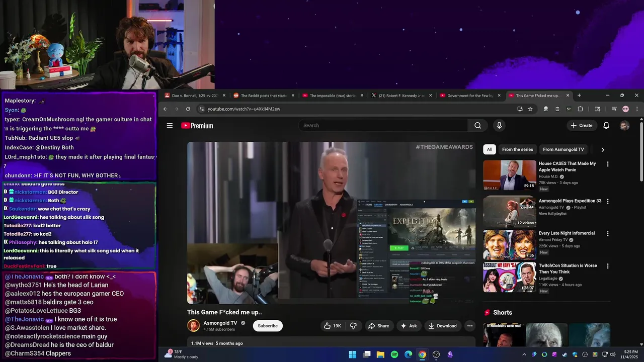
Task: Click the Download button
Action: click(x=442, y=326)
